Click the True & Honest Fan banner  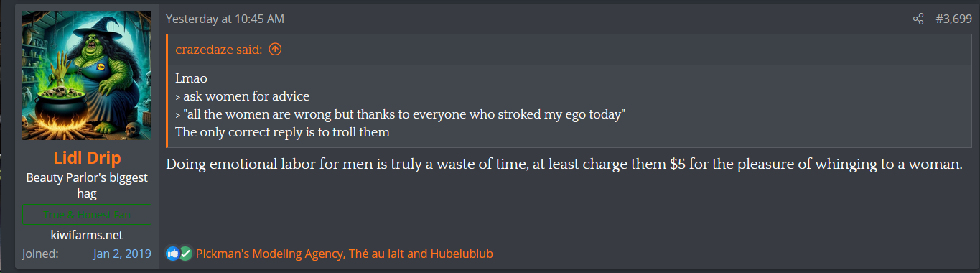click(x=87, y=215)
